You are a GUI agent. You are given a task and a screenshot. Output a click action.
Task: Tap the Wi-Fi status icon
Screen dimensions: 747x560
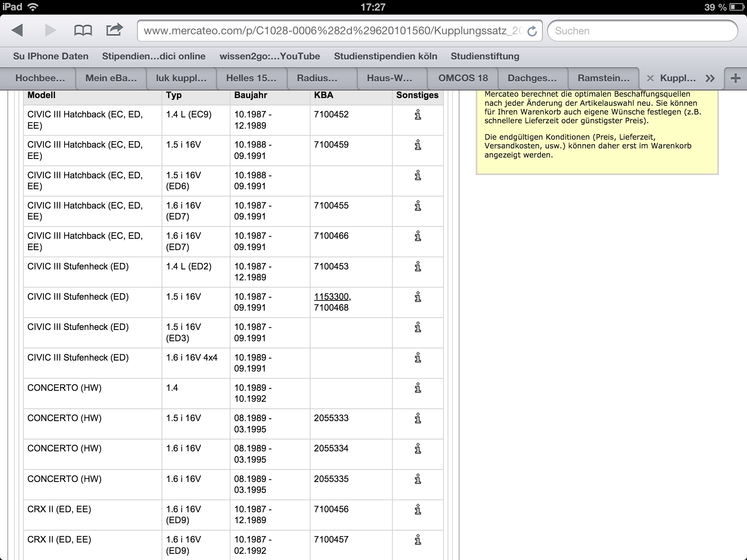tap(33, 7)
